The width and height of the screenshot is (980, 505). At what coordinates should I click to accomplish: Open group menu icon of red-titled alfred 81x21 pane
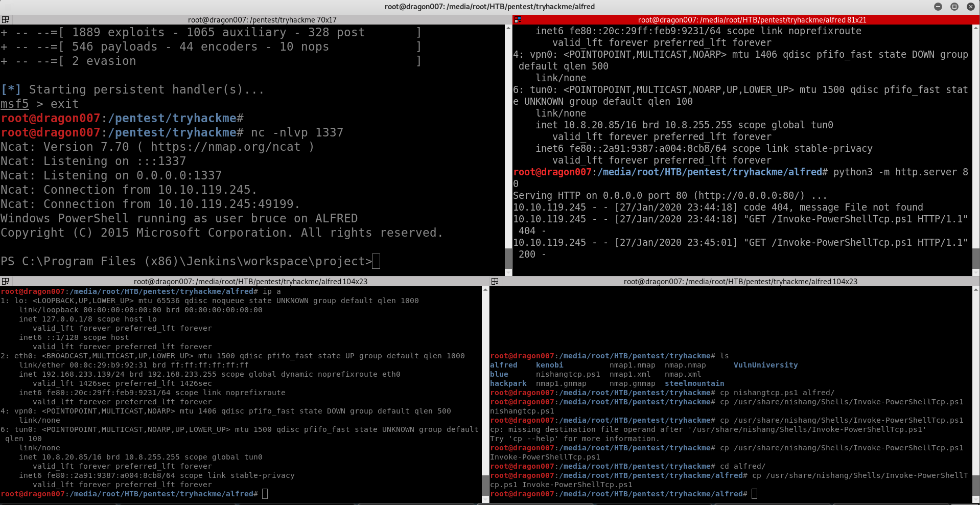(518, 19)
